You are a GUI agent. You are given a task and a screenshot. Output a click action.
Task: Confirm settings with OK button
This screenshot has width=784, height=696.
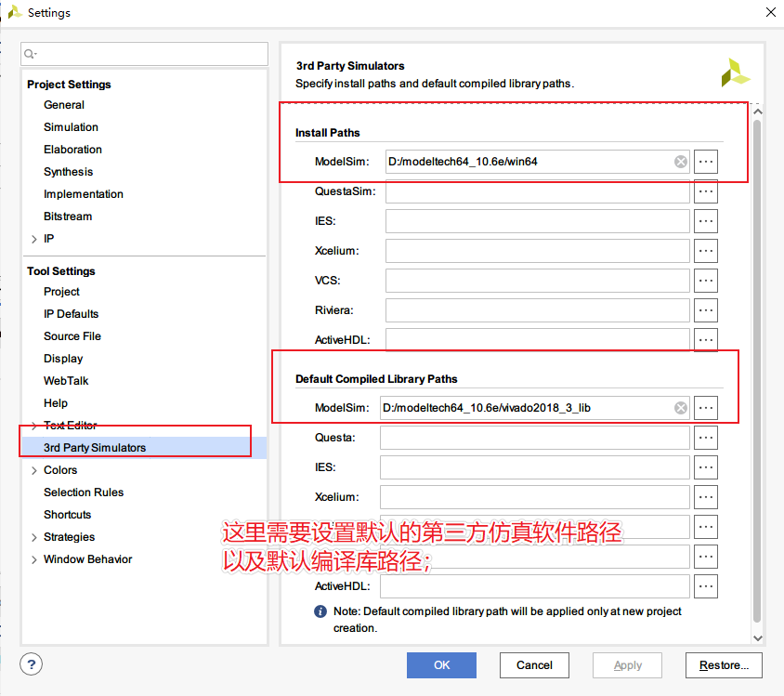coord(441,665)
